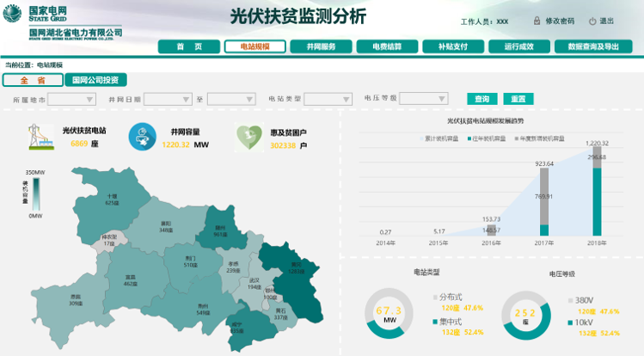Click the 25.2 voltage level donut chart

pos(524,315)
